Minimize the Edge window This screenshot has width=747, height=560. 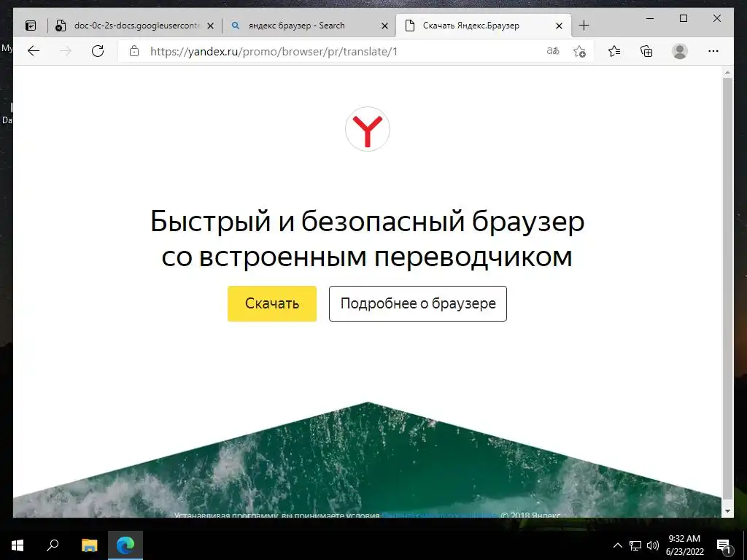pos(650,18)
